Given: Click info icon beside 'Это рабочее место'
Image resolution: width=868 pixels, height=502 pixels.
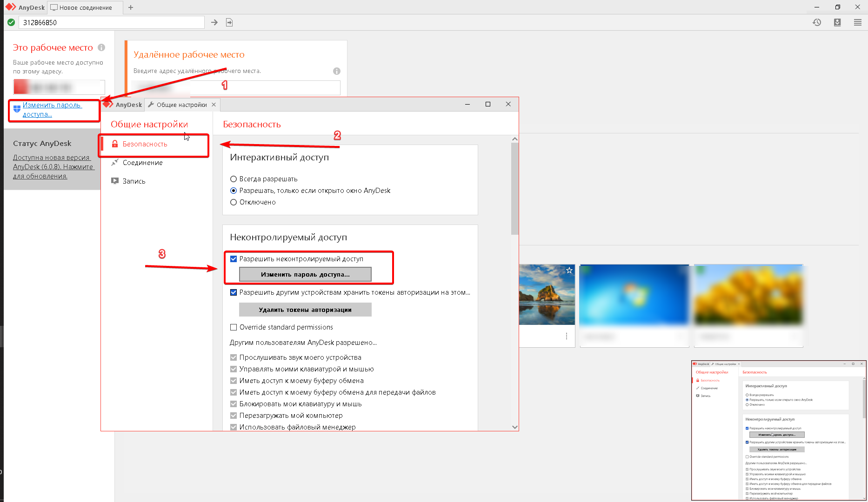Looking at the screenshot, I should (x=101, y=47).
